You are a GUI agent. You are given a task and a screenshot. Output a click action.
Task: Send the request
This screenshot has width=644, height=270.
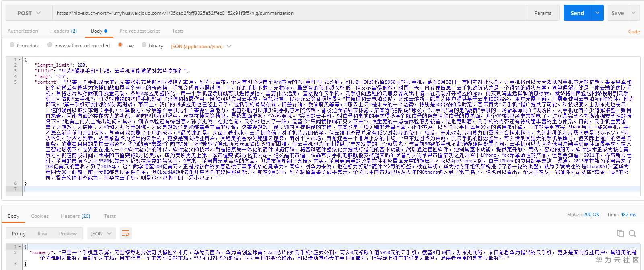577,13
